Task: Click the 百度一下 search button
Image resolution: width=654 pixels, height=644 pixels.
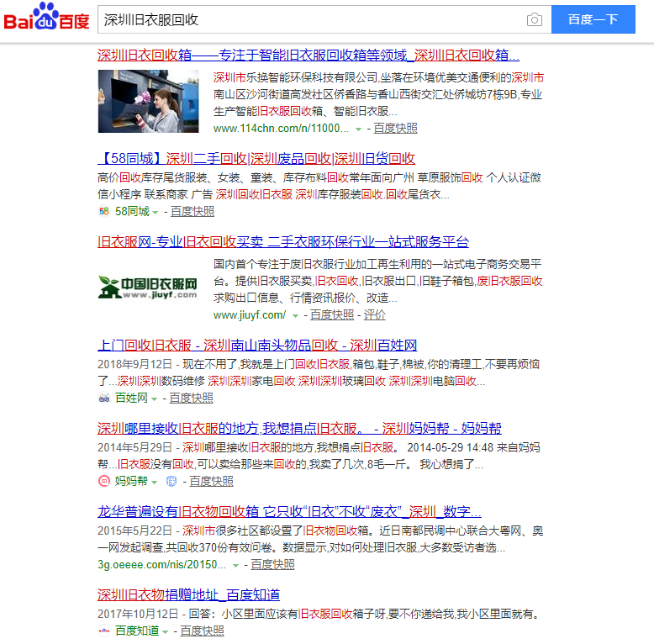Action: (593, 19)
